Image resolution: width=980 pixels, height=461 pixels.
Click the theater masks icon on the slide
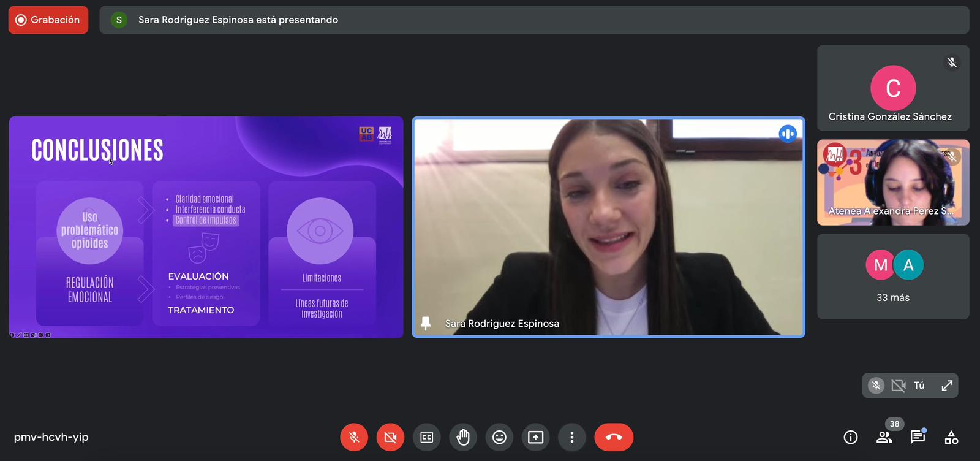click(x=203, y=248)
